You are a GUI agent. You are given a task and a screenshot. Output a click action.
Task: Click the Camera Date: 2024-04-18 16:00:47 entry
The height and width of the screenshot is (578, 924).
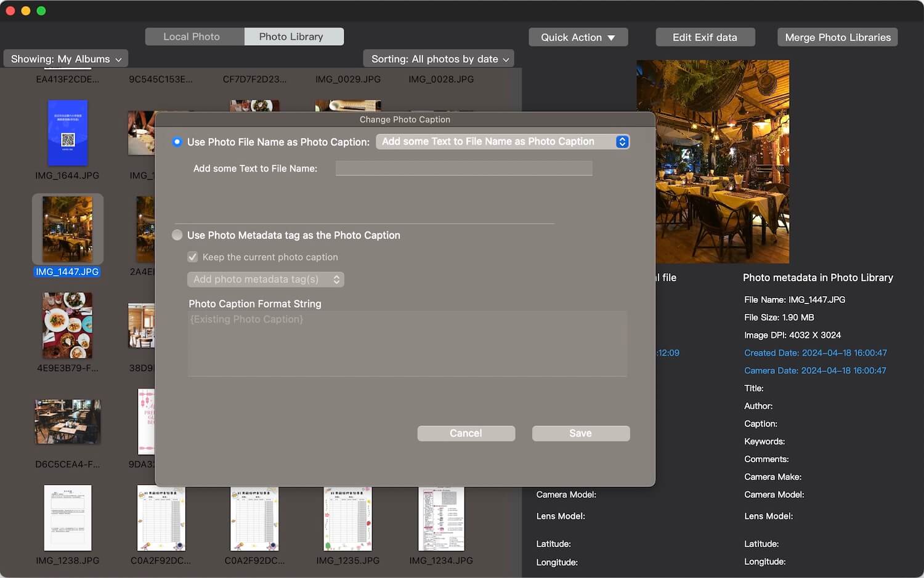pyautogui.click(x=815, y=371)
